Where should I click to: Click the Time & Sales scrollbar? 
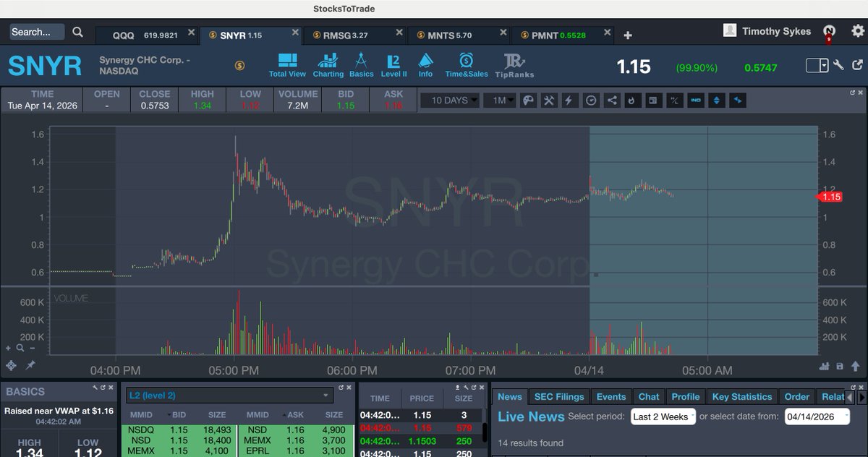click(x=485, y=432)
